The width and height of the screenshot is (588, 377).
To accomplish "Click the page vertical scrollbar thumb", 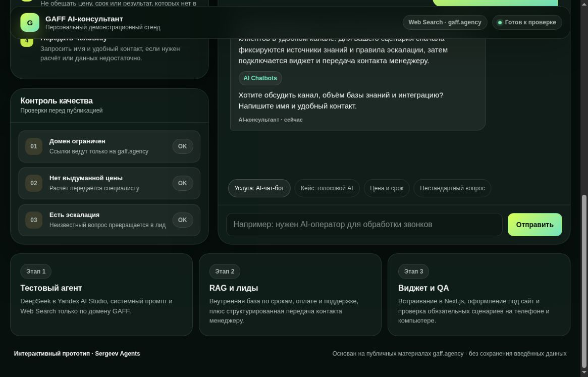I will pos(584,281).
